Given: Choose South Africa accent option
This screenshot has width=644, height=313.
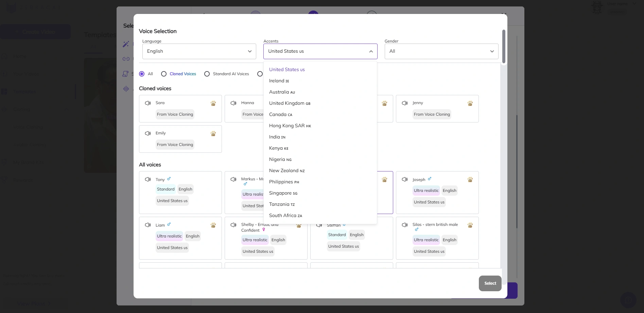Looking at the screenshot, I should click(320, 215).
